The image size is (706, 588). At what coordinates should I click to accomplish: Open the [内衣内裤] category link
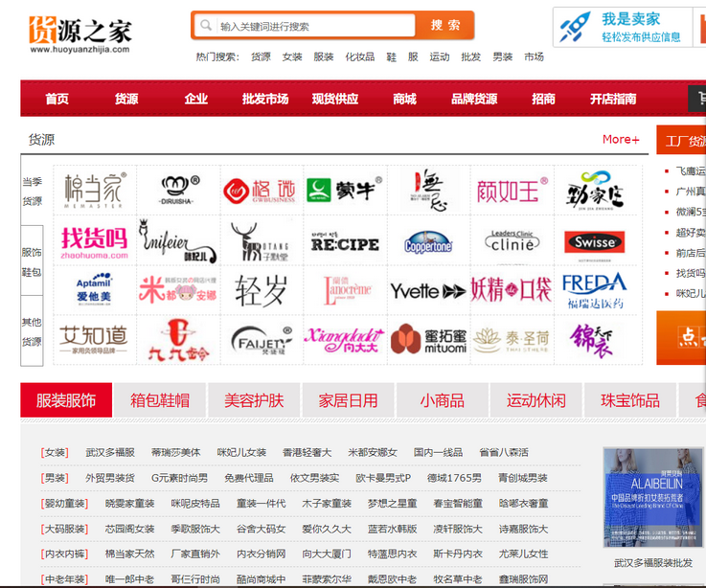point(64,554)
